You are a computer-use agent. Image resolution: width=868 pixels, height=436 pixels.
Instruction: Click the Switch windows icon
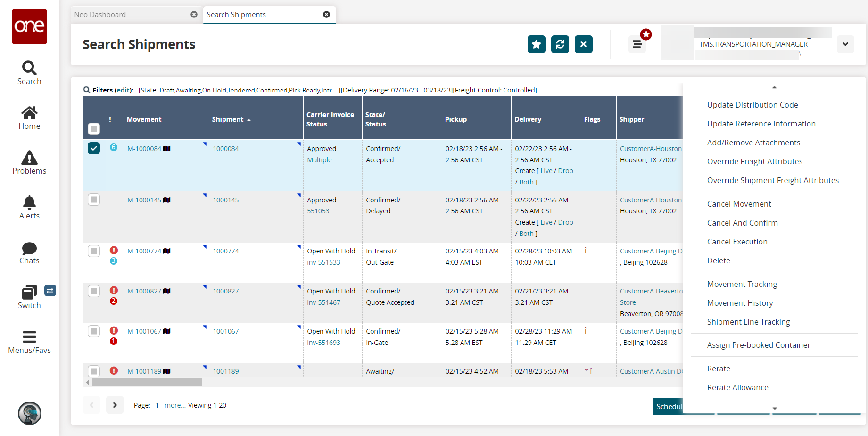pyautogui.click(x=29, y=293)
